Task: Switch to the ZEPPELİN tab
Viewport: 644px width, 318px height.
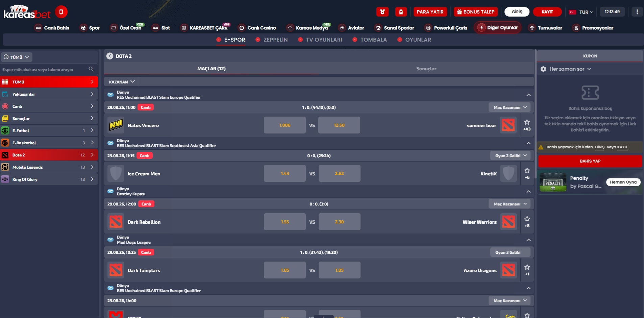Action: 272,40
